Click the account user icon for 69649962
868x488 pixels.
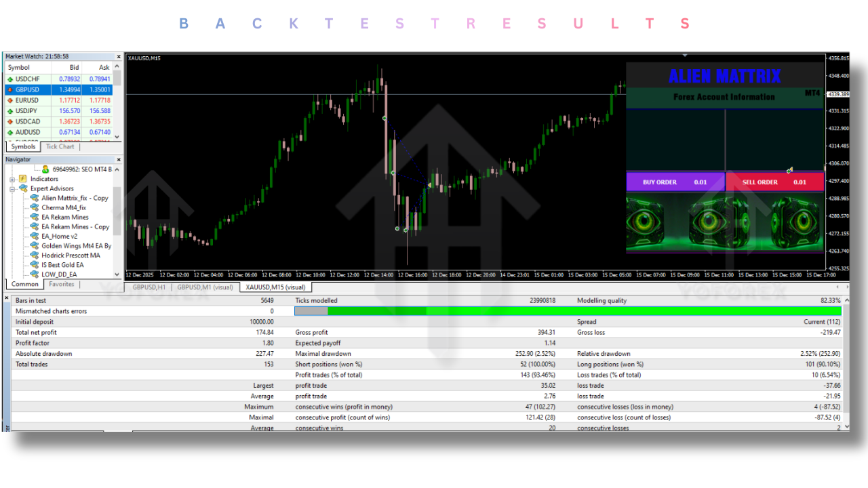(x=45, y=169)
